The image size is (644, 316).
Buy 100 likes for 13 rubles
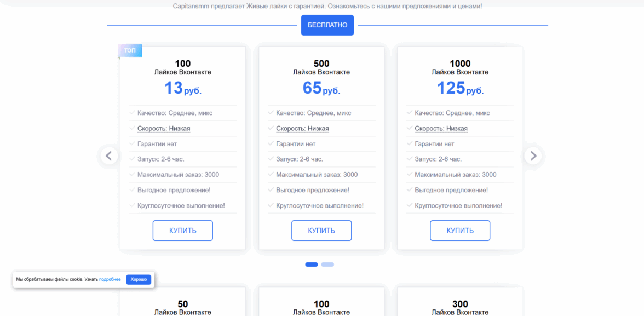(x=182, y=231)
